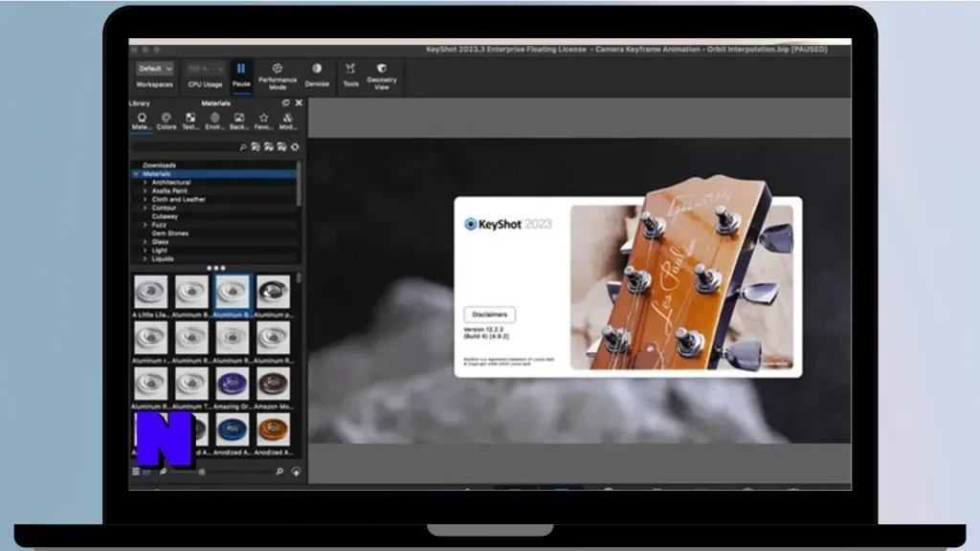Open the Tools toolbar item

click(x=350, y=75)
